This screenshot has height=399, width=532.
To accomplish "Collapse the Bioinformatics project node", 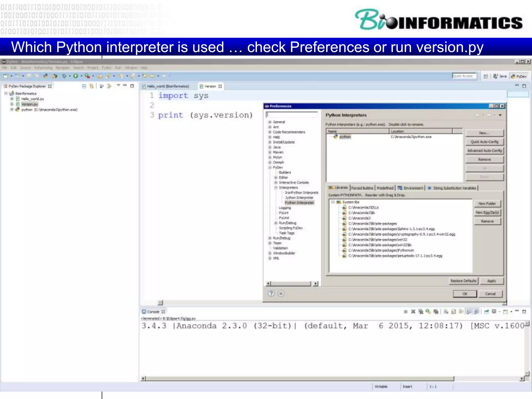I will tap(6, 93).
